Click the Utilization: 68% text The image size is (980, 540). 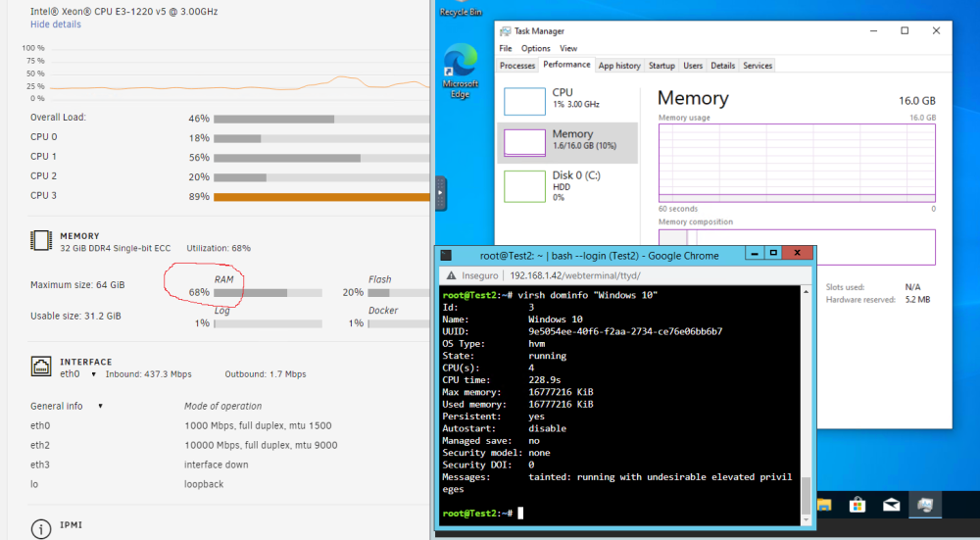point(219,248)
